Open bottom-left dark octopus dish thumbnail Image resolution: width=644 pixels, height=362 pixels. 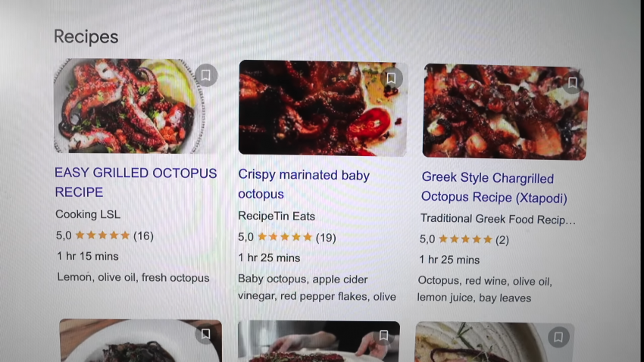tap(140, 341)
